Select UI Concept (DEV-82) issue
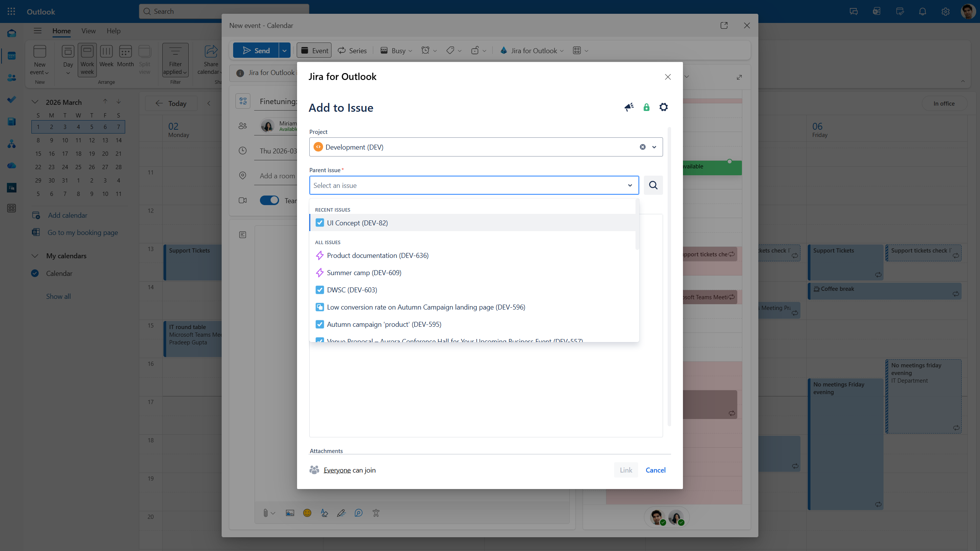980x551 pixels. pos(357,223)
